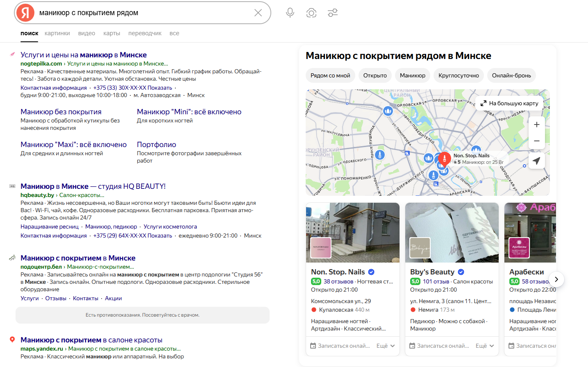Image resolution: width=588 pixels, height=367 pixels.
Task: Open Услуги и цены на маникюр result
Action: click(84, 55)
